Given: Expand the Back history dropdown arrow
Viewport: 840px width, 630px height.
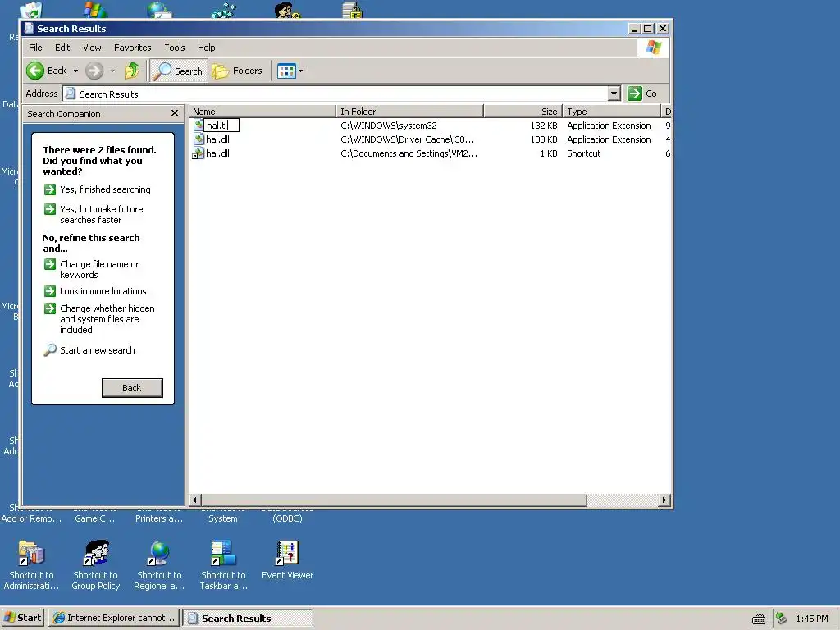Looking at the screenshot, I should [x=75, y=71].
